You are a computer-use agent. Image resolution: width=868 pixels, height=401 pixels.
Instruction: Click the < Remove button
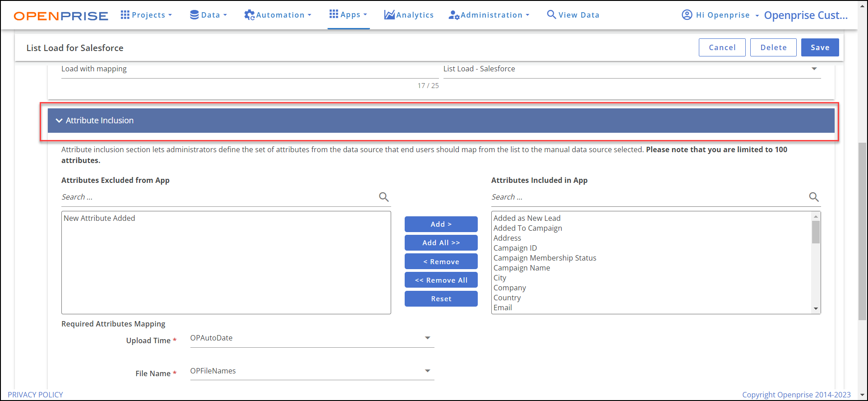(x=441, y=261)
